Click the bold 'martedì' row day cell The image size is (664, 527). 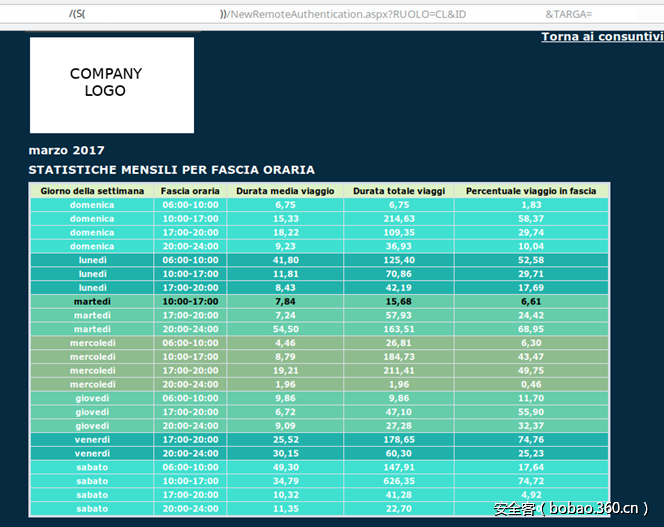[92, 301]
